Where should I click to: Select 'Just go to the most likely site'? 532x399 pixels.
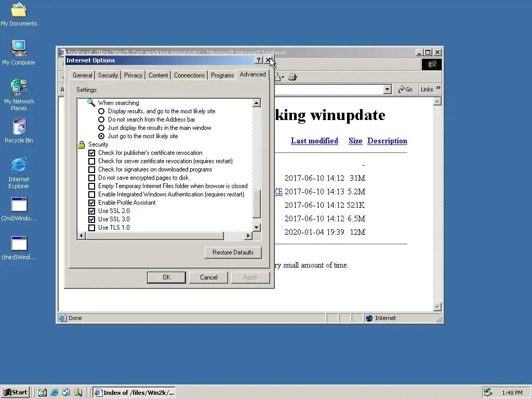tap(101, 136)
